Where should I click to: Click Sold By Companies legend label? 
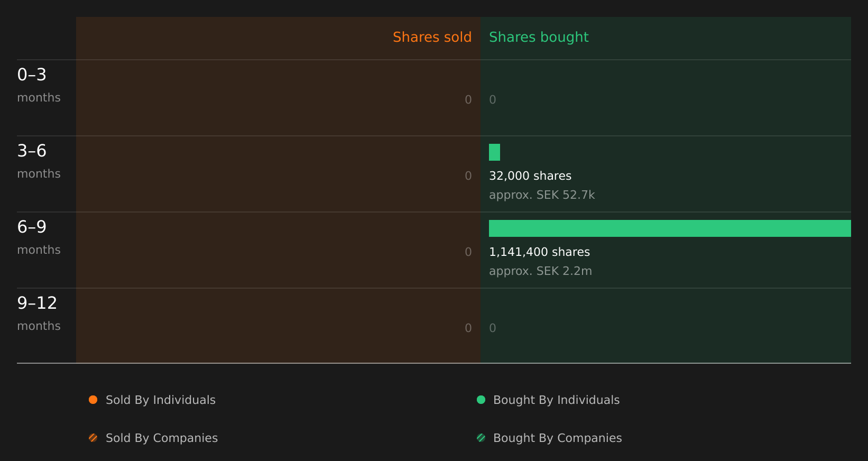click(162, 438)
